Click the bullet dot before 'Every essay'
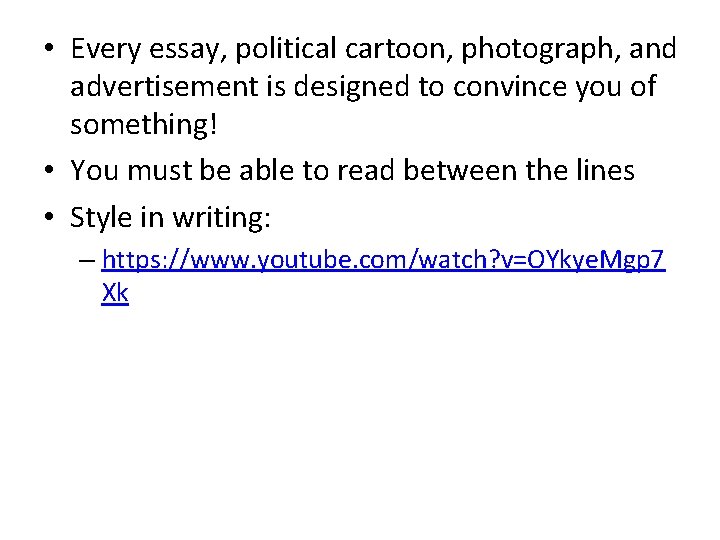 49,48
